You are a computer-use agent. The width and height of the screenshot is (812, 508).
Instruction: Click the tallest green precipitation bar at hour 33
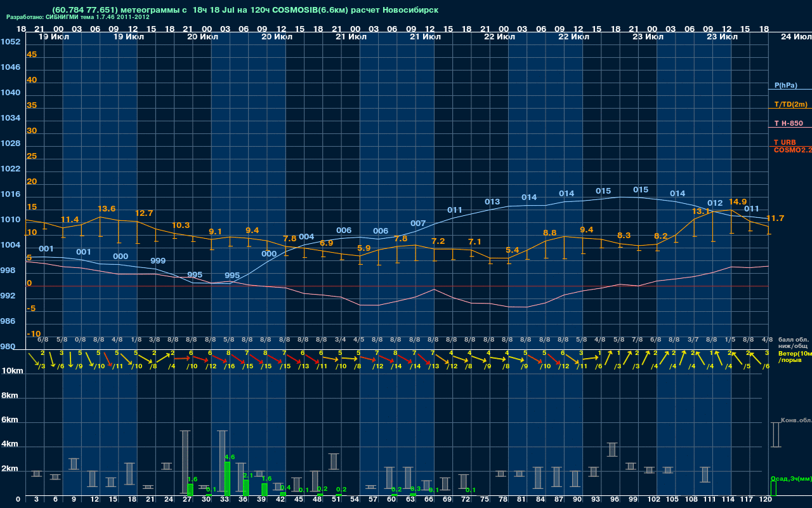[x=227, y=479]
